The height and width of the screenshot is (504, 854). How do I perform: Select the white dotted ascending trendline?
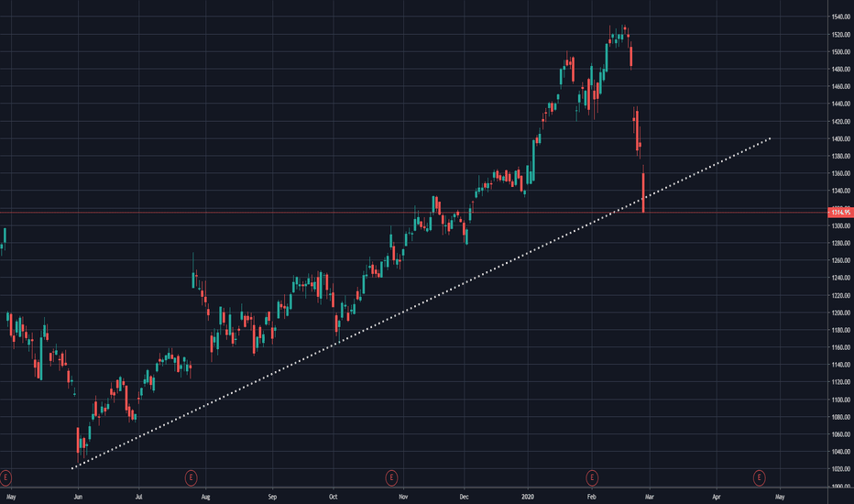tap(421, 303)
